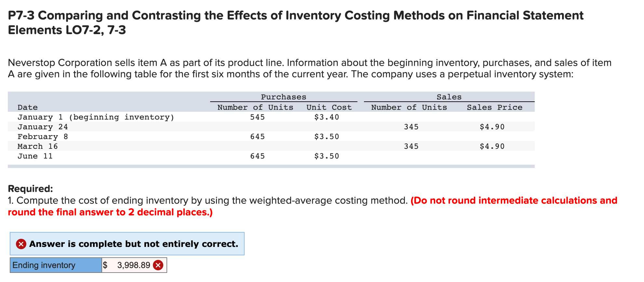Click the dollar sign in the answer cell
Image resolution: width=644 pixels, height=282 pixels.
point(105,265)
